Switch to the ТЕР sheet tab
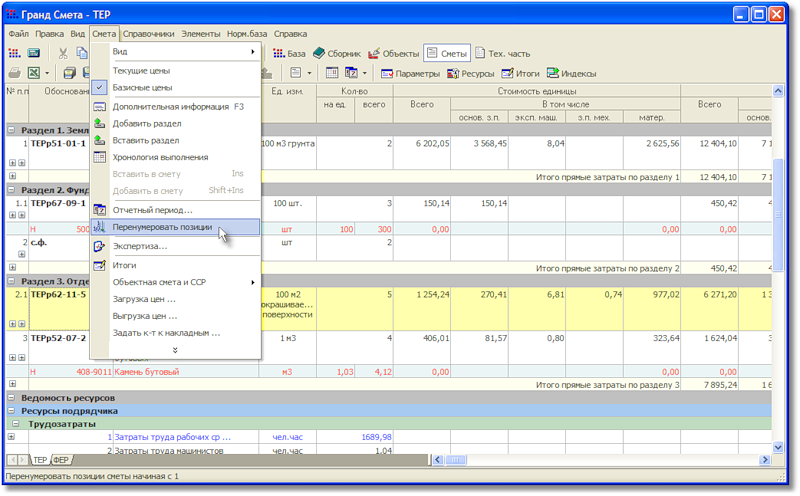The width and height of the screenshot is (800, 496). 40,460
